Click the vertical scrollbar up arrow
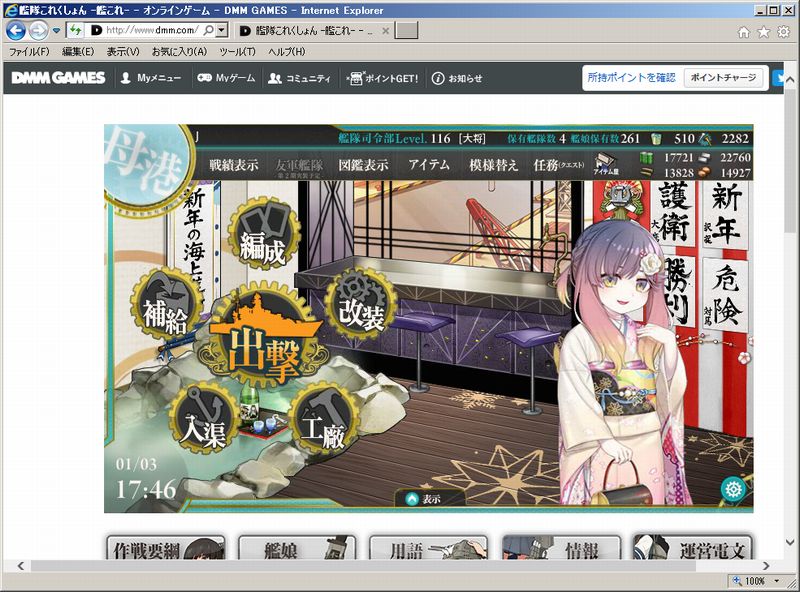The image size is (800, 592). [790, 80]
